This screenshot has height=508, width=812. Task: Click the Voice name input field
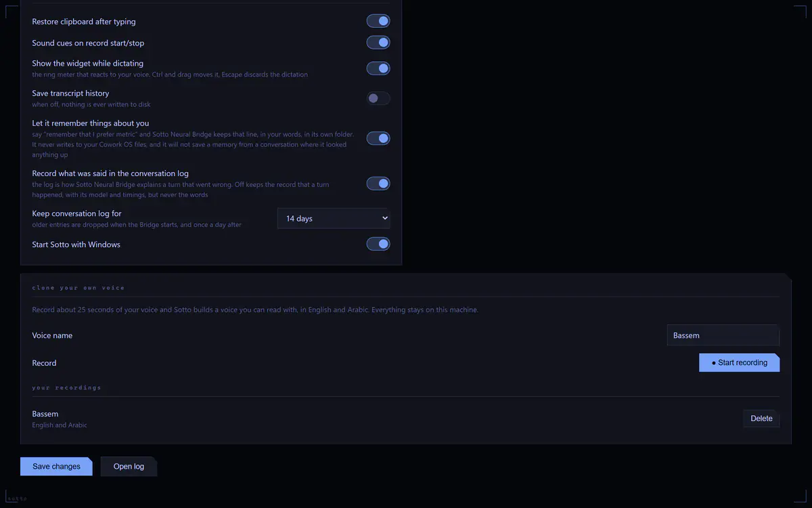click(x=723, y=335)
